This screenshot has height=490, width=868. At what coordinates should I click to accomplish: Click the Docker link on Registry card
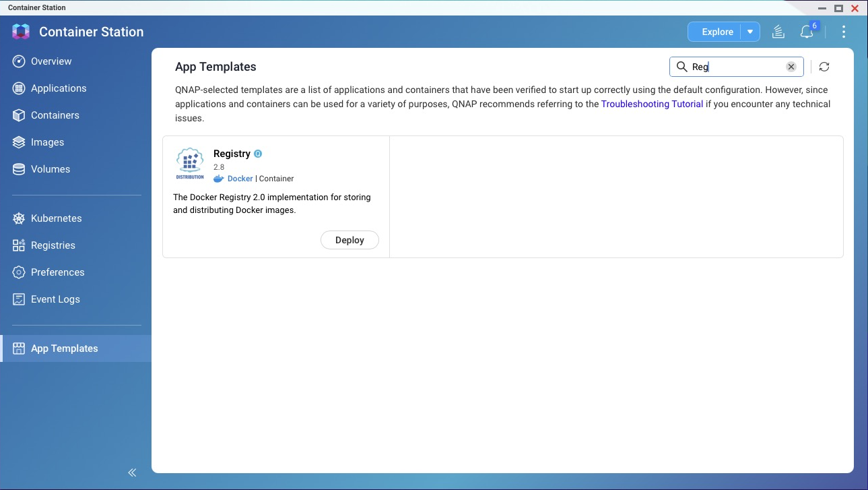(x=240, y=179)
